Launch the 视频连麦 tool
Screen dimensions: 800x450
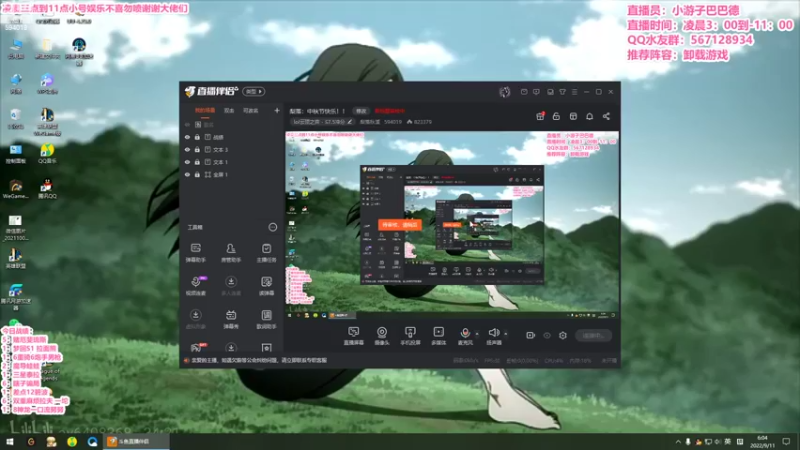195,286
